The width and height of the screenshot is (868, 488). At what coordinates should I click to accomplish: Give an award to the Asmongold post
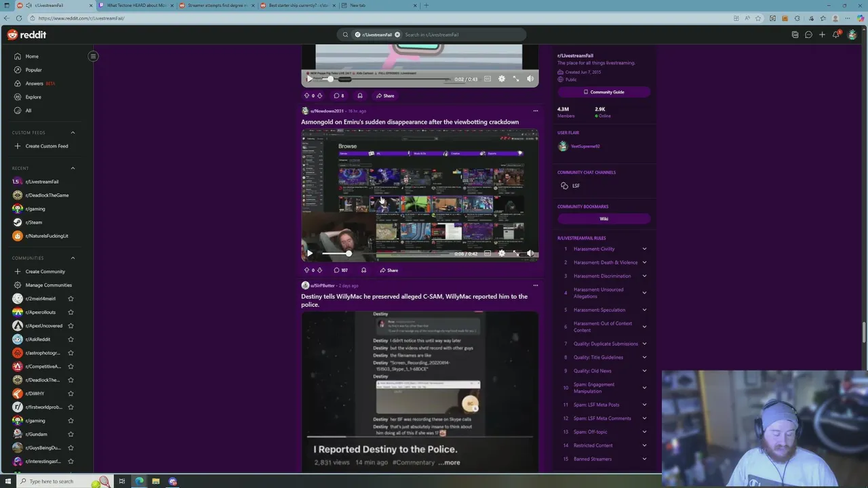(363, 270)
